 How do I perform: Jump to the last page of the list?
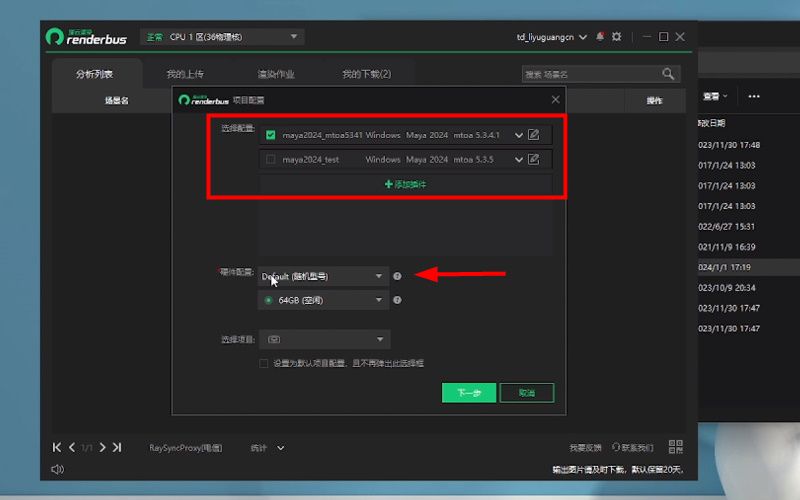pyautogui.click(x=117, y=447)
